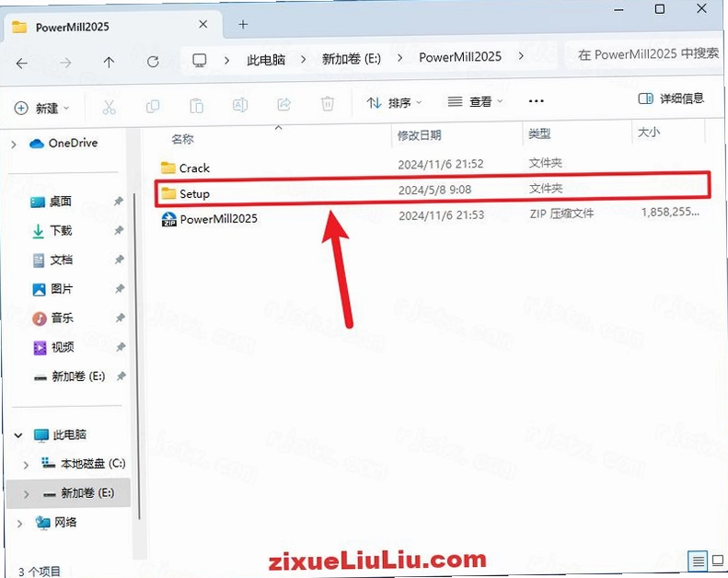This screenshot has height=578, width=728.
Task: Click the pin icon next to 音乐
Action: 121,318
